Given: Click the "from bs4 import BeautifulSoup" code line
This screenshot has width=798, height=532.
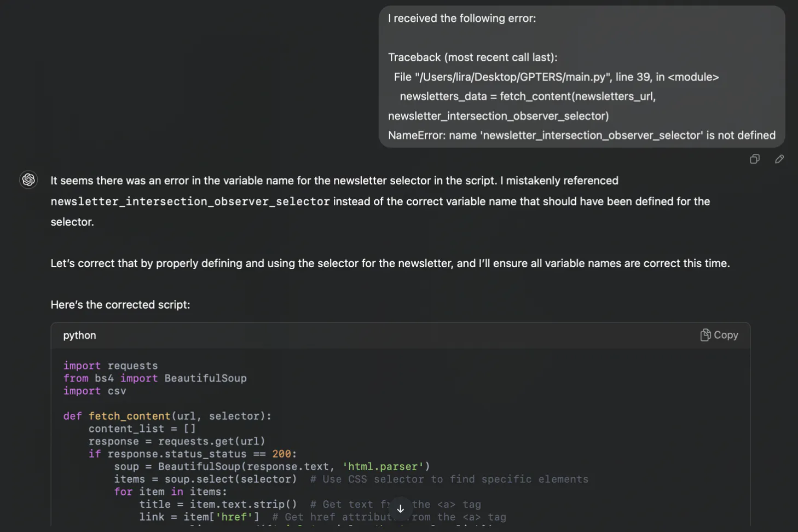Looking at the screenshot, I should click(155, 378).
